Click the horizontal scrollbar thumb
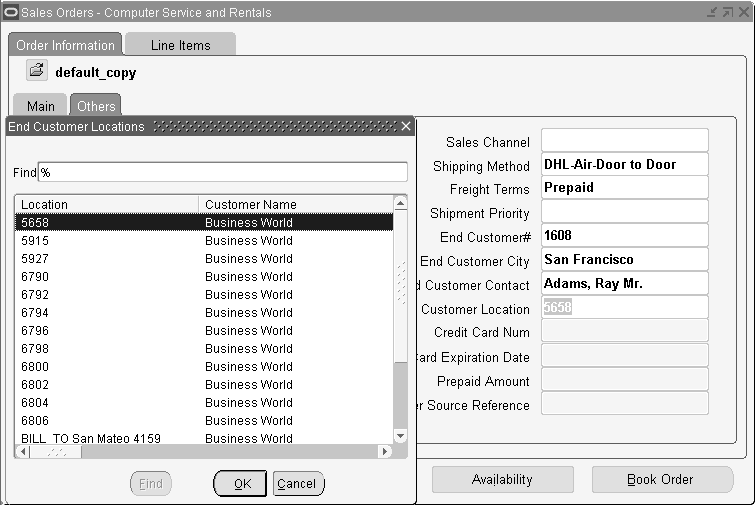Screen dimensions: 755x505 click(56, 452)
